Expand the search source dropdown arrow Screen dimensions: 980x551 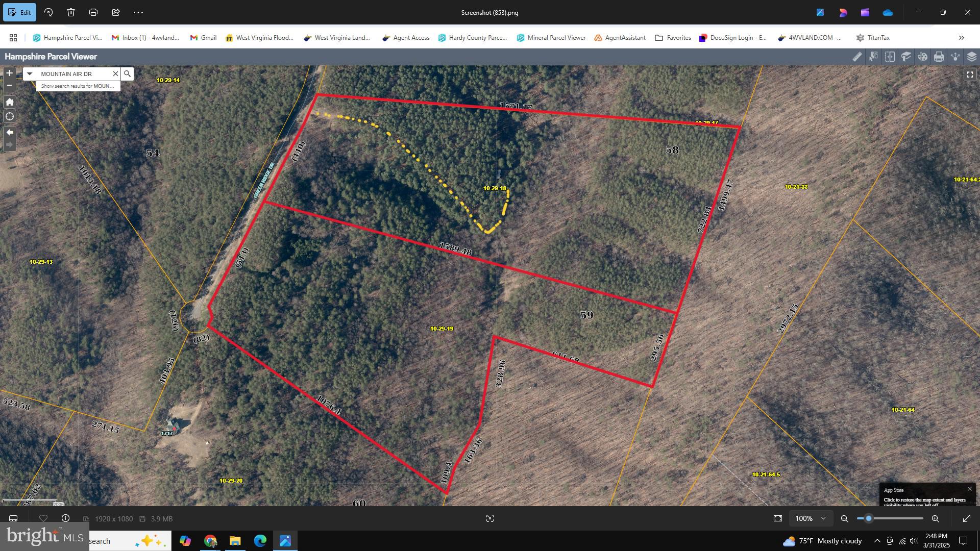[30, 74]
